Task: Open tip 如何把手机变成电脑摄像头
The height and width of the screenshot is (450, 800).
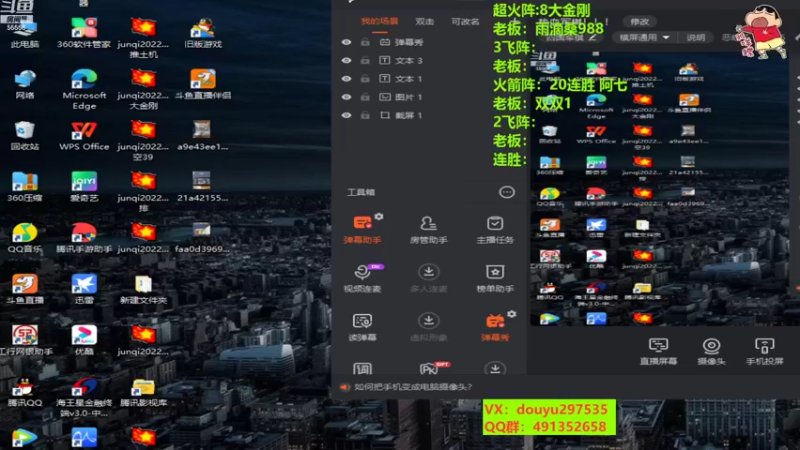Action: 413,387
